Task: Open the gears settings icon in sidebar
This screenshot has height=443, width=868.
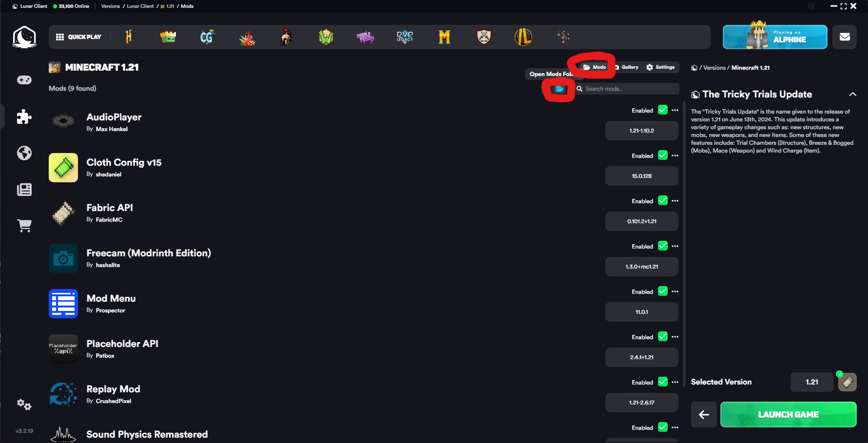Action: (24, 404)
